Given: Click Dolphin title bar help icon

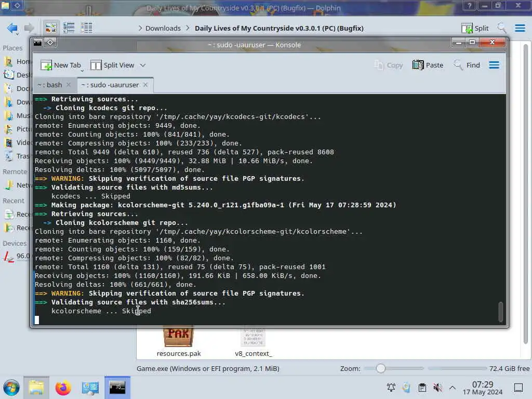Looking at the screenshot, I should [x=469, y=5].
